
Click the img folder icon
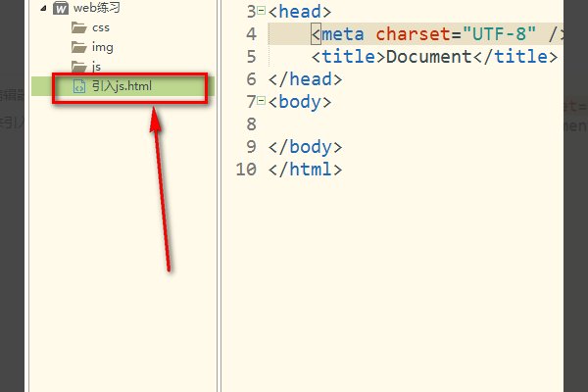[x=78, y=47]
